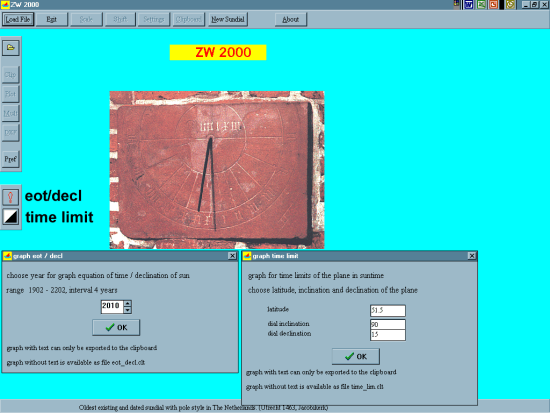Click text 'graph without text is available as file eot_decl.clt'
Viewport: 550px width, 413px height.
[76, 362]
